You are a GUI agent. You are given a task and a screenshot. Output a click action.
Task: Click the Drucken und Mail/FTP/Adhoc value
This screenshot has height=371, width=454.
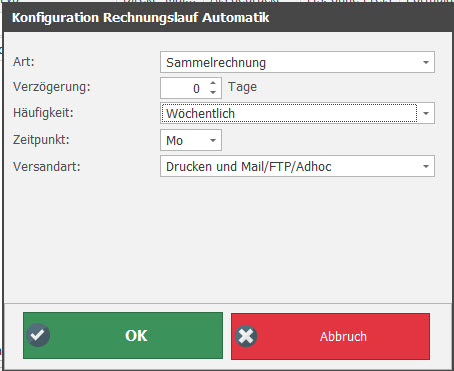249,167
